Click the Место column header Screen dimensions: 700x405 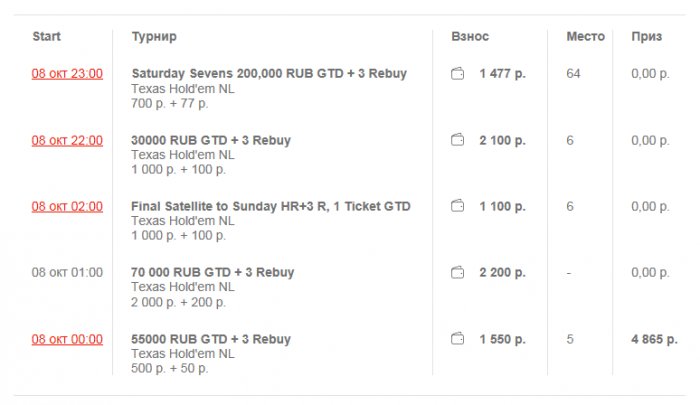coord(585,37)
